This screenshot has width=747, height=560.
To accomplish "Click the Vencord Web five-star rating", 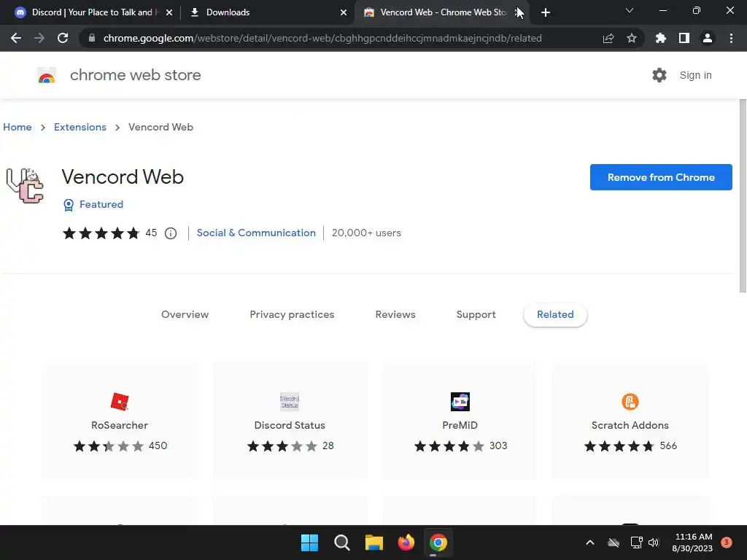I will click(101, 233).
